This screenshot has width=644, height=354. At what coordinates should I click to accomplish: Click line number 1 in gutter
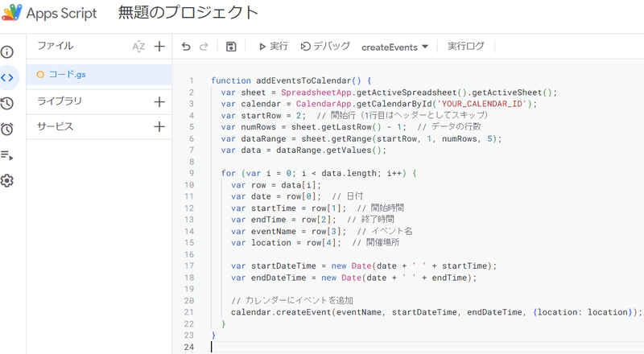click(192, 80)
